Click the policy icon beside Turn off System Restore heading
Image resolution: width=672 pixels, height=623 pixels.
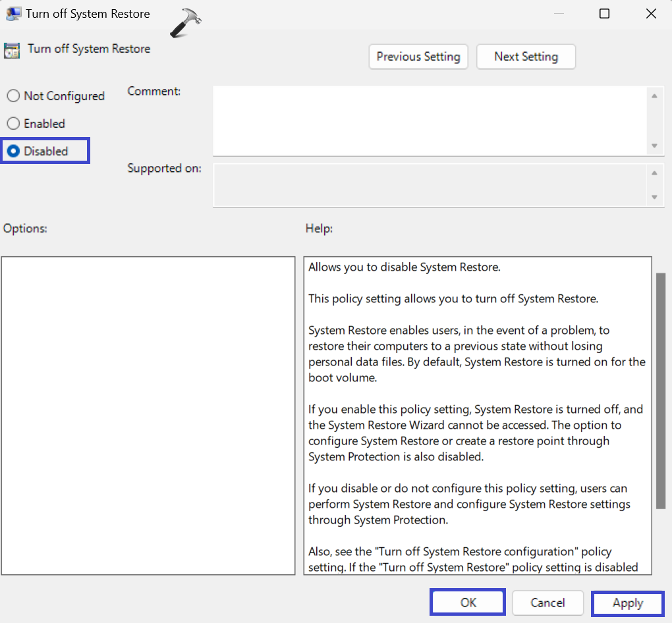[11, 50]
